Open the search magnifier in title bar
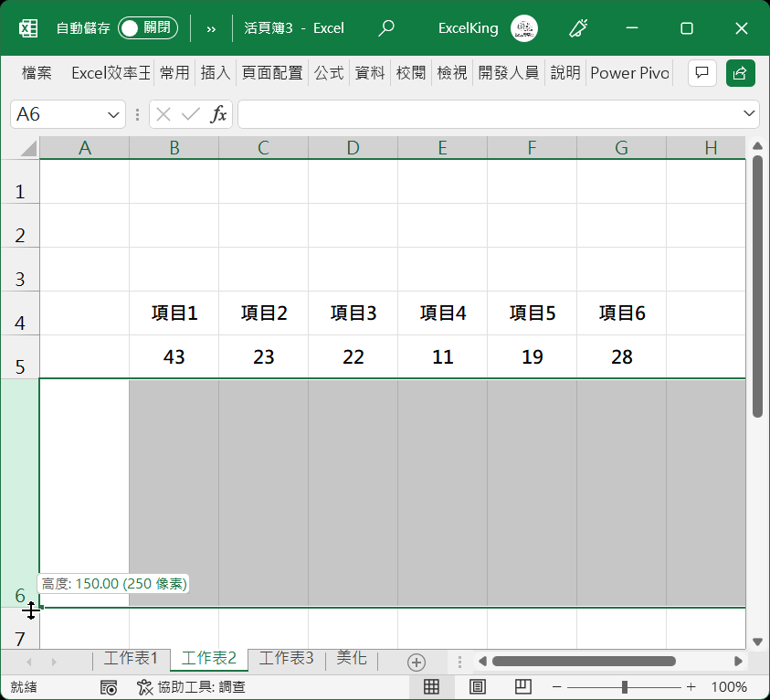This screenshot has width=770, height=700. pos(386,28)
